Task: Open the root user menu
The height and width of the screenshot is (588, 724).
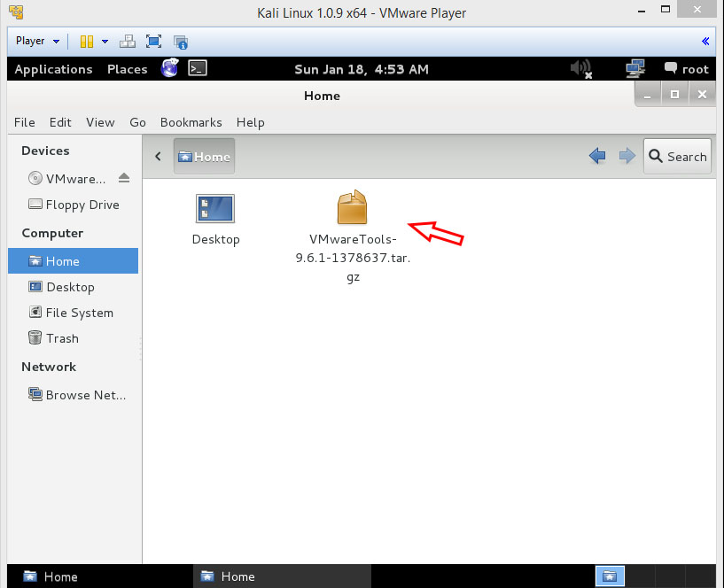Action: (686, 69)
